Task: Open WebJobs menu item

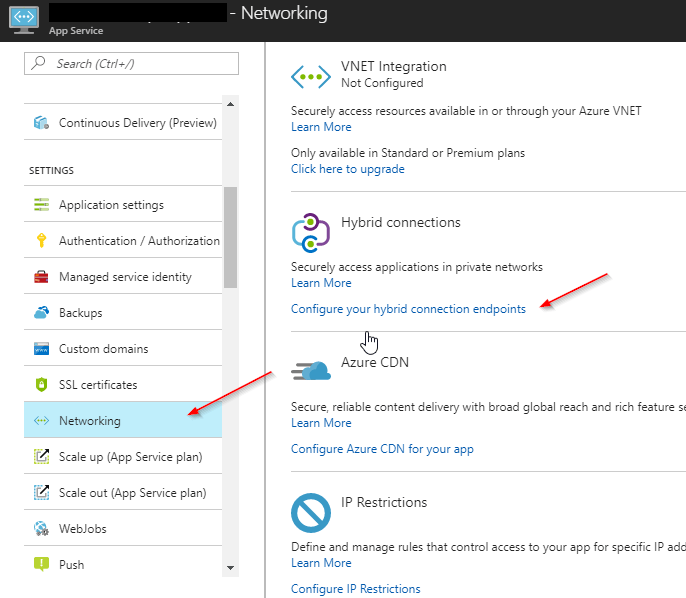Action: coord(123,528)
